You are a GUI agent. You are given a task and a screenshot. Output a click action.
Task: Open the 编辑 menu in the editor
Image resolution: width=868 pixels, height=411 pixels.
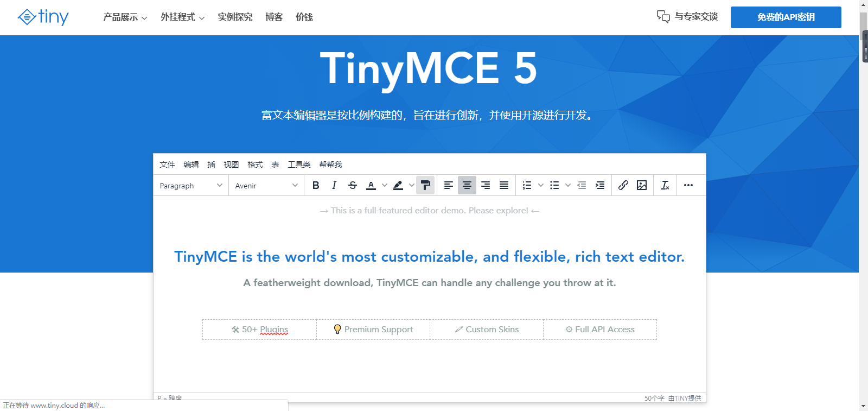[x=191, y=165]
